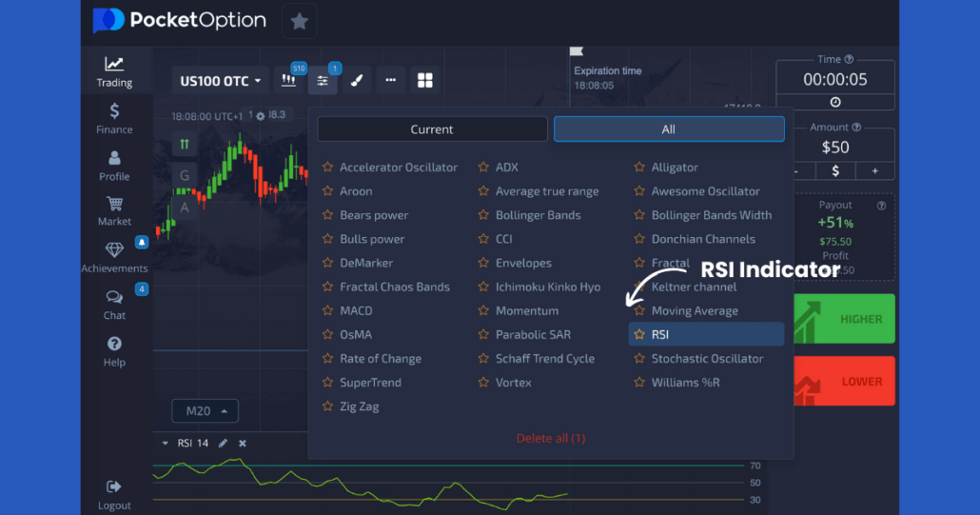Viewport: 980px width, 515px height.
Task: Click the 00:00:05 time field
Action: point(835,80)
